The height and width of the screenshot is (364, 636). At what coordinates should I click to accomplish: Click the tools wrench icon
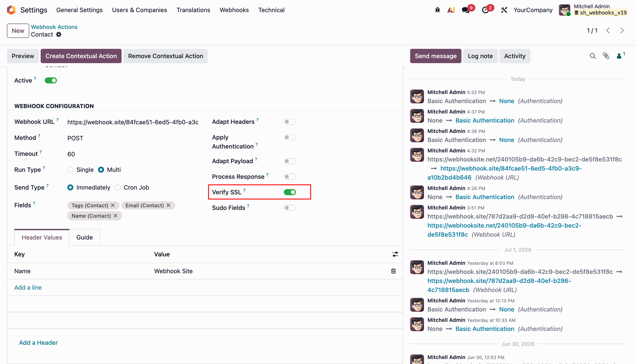[504, 10]
